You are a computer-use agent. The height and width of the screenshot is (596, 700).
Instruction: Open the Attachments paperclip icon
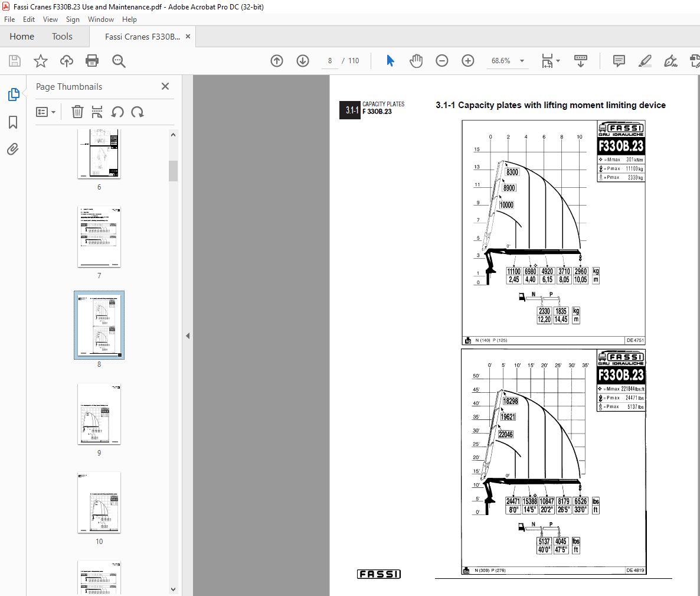coord(13,149)
